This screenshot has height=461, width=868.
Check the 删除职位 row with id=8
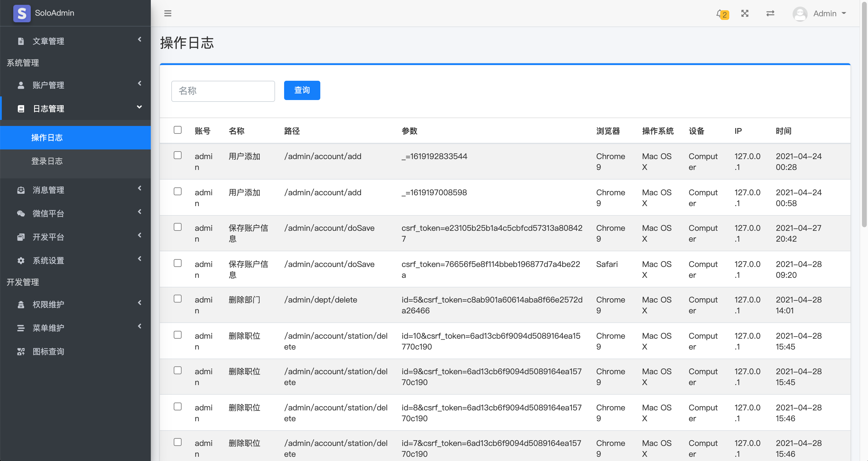178,406
